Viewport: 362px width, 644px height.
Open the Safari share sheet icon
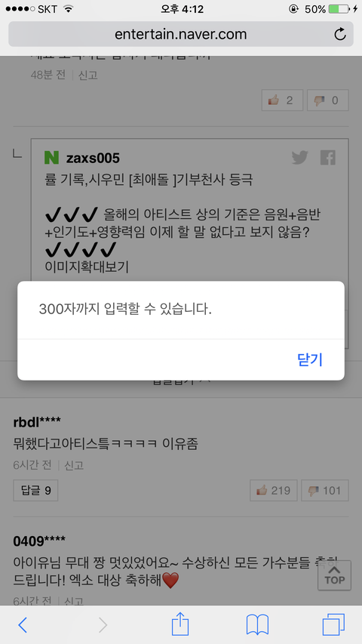(x=180, y=624)
